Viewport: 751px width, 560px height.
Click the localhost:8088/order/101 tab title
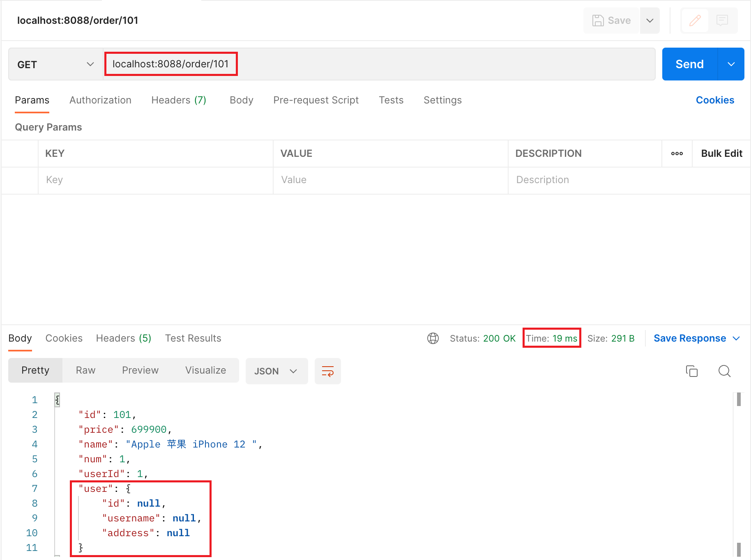coord(78,21)
